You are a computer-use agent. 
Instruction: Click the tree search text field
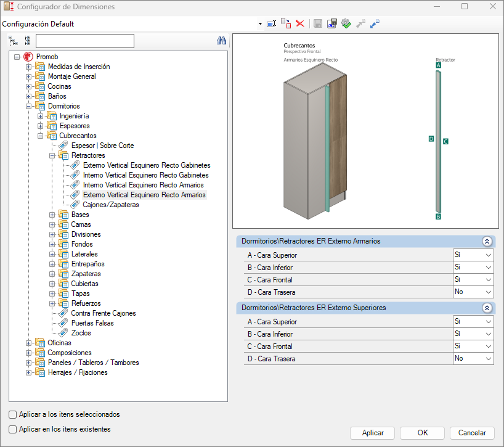(84, 41)
